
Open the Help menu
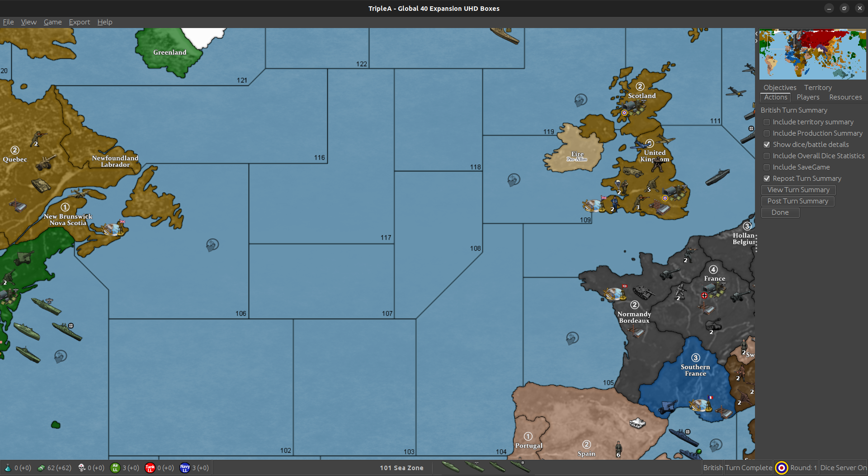coord(104,22)
